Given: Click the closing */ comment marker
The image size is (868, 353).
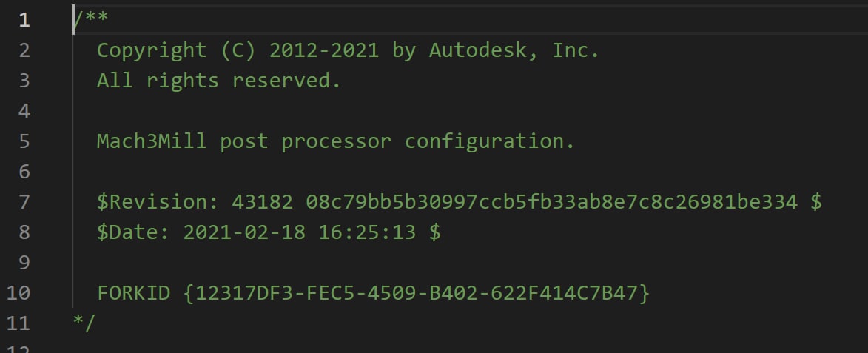Looking at the screenshot, I should [84, 323].
